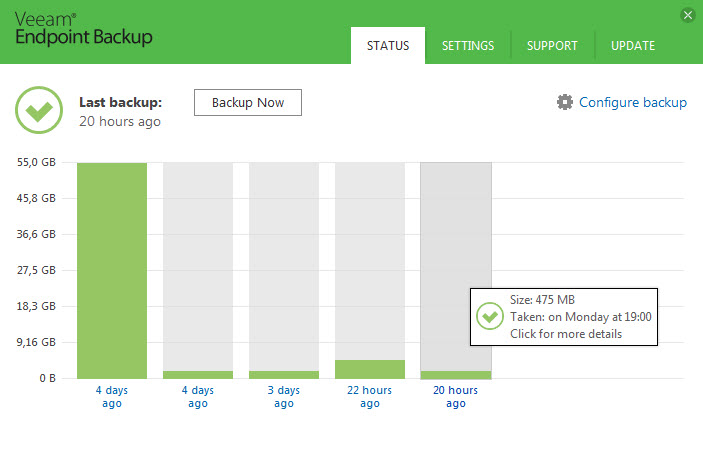The height and width of the screenshot is (457, 703).
Task: Click the '55,0 GB' axis label
Action: click(x=36, y=162)
